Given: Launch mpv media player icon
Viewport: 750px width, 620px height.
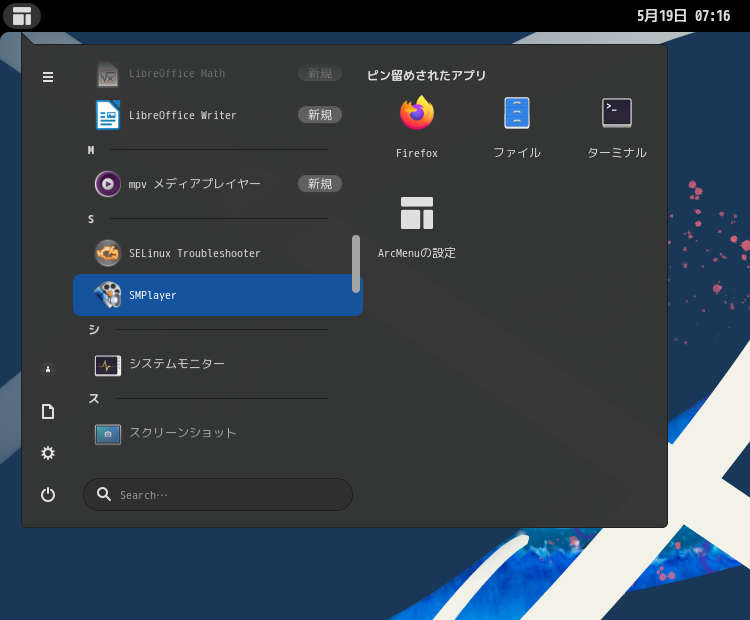Looking at the screenshot, I should (108, 184).
